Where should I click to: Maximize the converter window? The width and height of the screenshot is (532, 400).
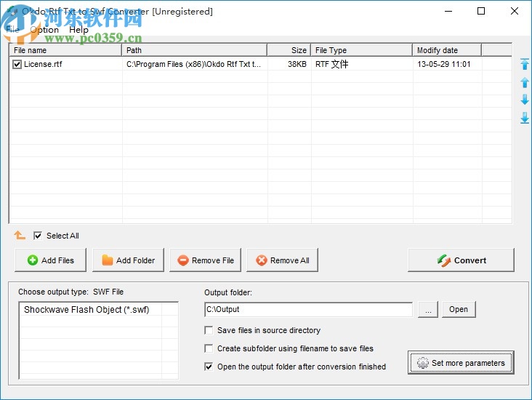481,11
